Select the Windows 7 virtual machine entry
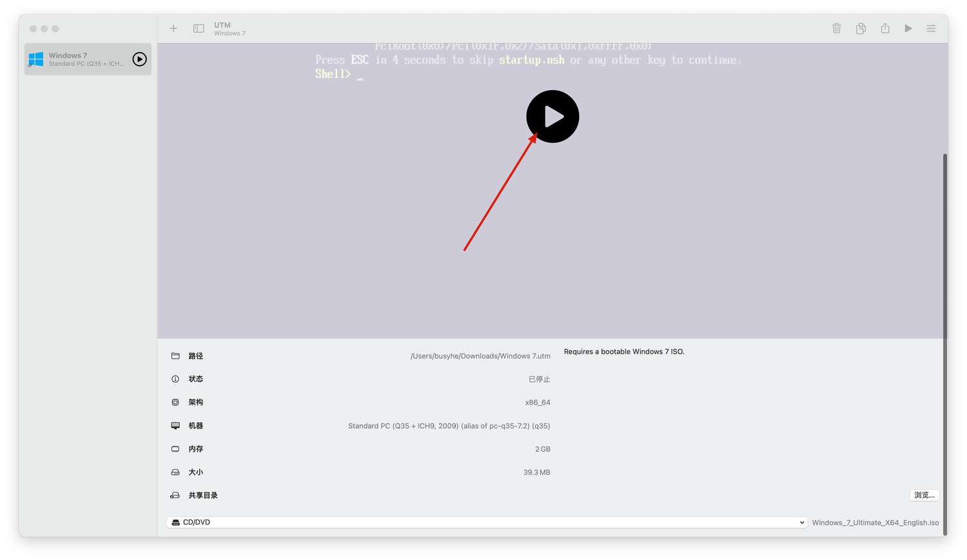The width and height of the screenshot is (967, 560). pyautogui.click(x=88, y=59)
